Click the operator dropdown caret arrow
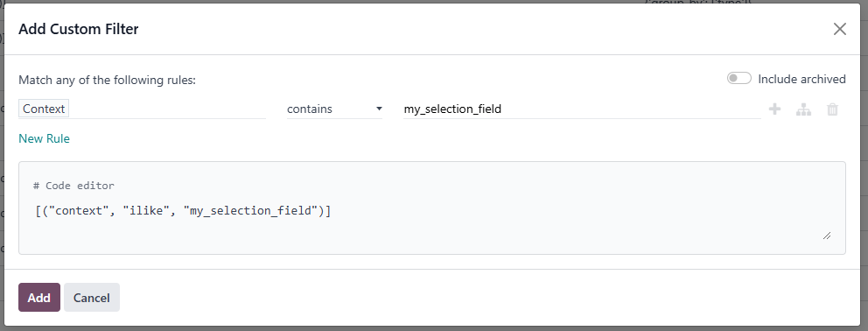This screenshot has height=331, width=868. pyautogui.click(x=379, y=109)
